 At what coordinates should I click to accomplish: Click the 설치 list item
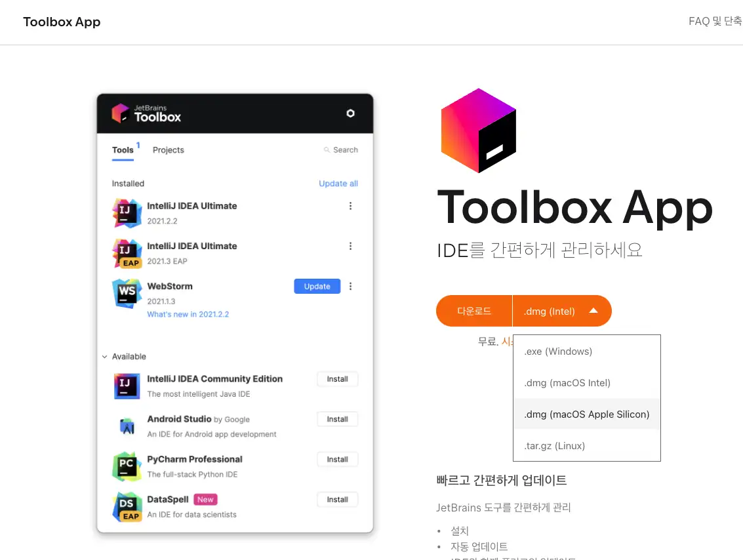point(459,531)
